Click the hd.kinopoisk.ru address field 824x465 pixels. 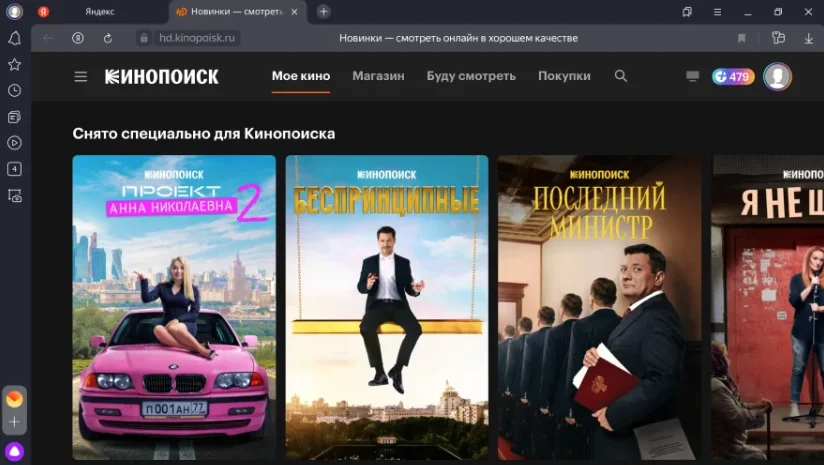[x=197, y=38]
